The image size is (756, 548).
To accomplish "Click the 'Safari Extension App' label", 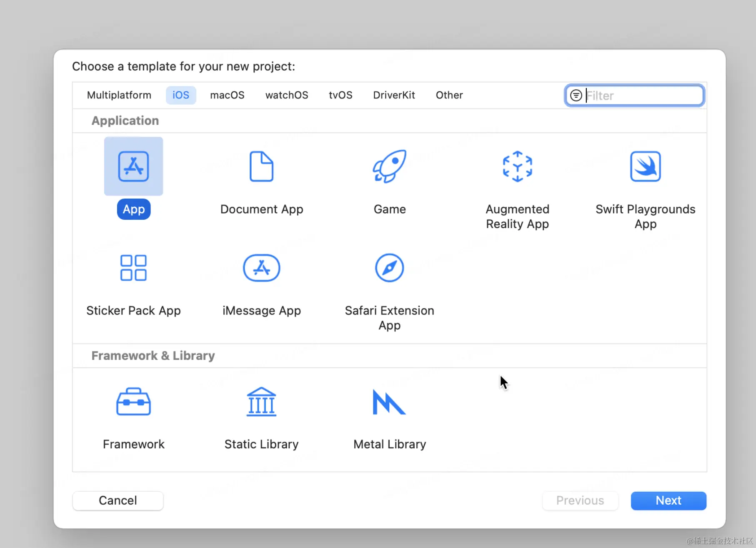I will click(x=390, y=318).
